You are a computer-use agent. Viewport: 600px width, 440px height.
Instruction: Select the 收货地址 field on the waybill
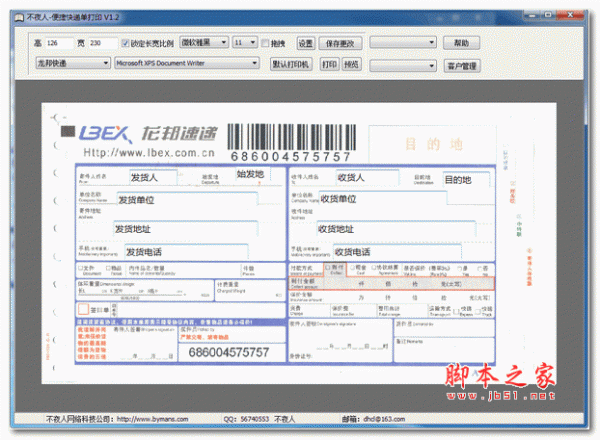click(x=396, y=229)
